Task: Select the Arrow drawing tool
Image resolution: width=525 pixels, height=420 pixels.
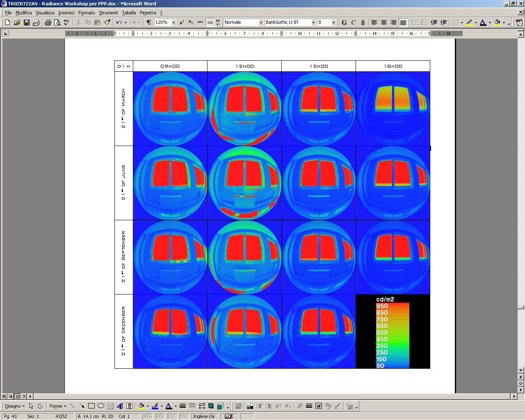Action: [82, 406]
